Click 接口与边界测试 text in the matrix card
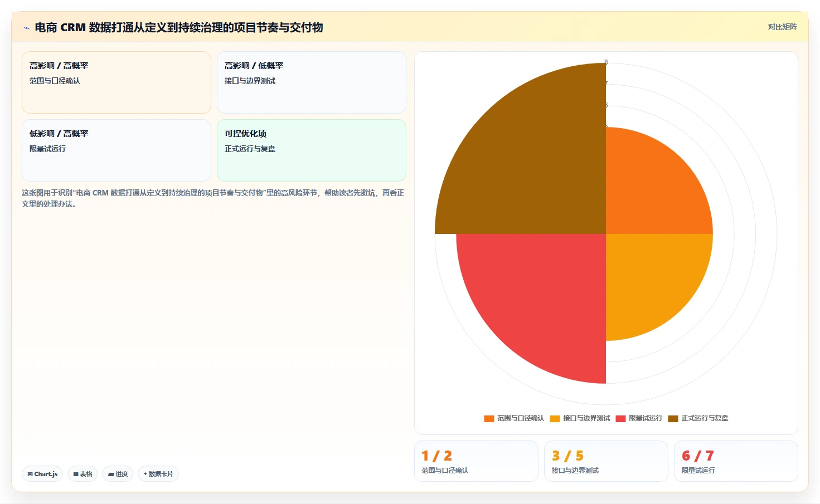The image size is (820, 504). (x=250, y=81)
